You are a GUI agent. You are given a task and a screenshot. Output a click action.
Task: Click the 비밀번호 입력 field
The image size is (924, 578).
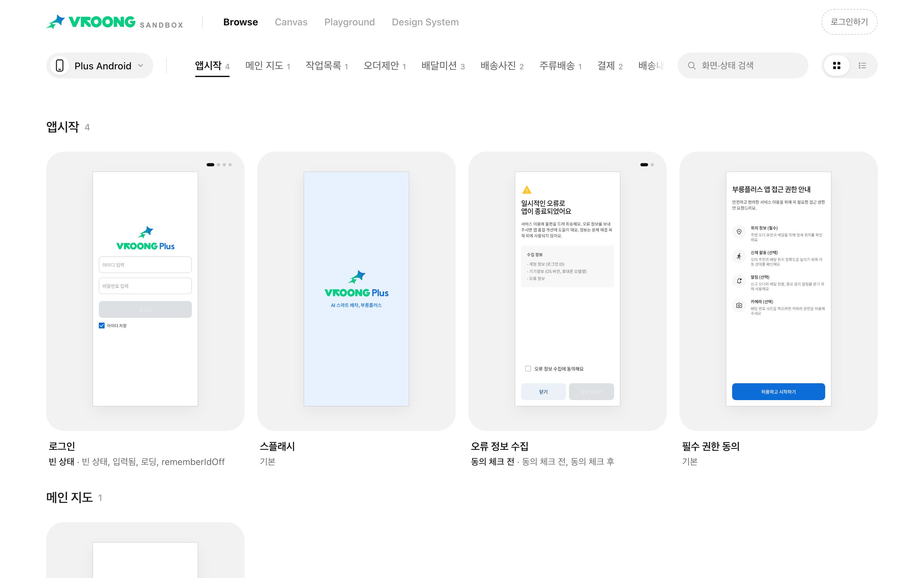pyautogui.click(x=145, y=285)
